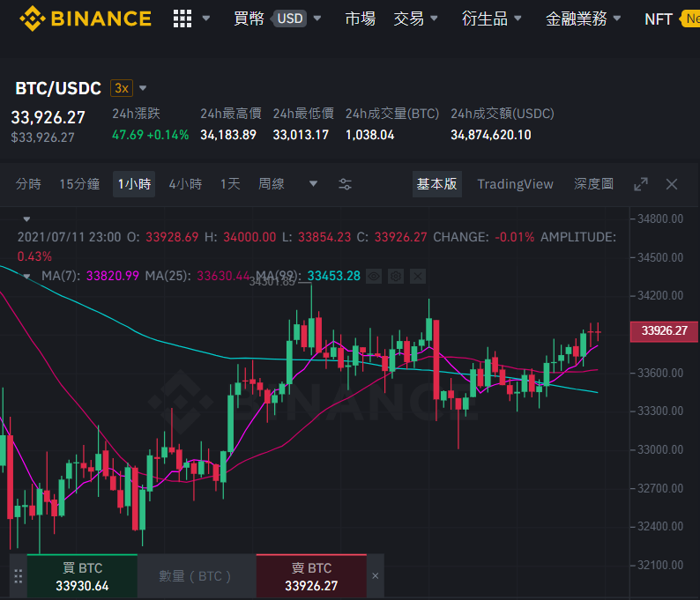The height and width of the screenshot is (600, 700).
Task: Click the MA(99) value 33453.28
Action: 333,276
